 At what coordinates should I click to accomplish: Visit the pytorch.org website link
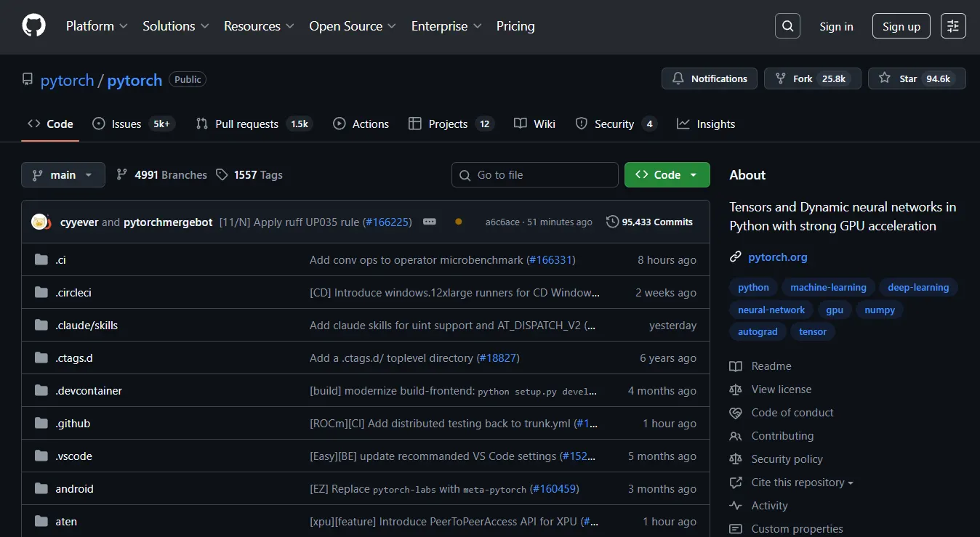click(778, 257)
